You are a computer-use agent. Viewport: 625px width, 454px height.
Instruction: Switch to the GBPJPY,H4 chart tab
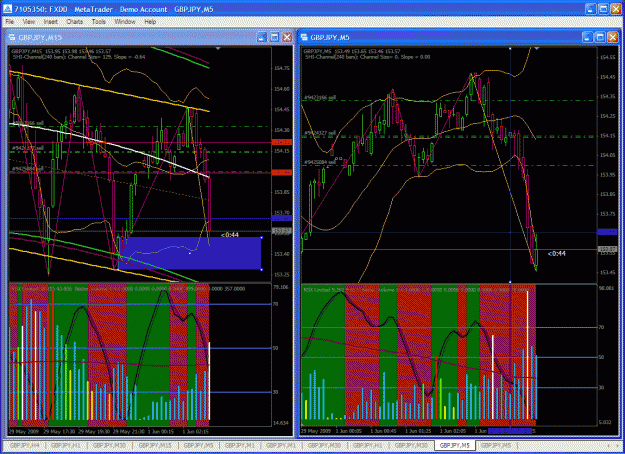(24, 445)
